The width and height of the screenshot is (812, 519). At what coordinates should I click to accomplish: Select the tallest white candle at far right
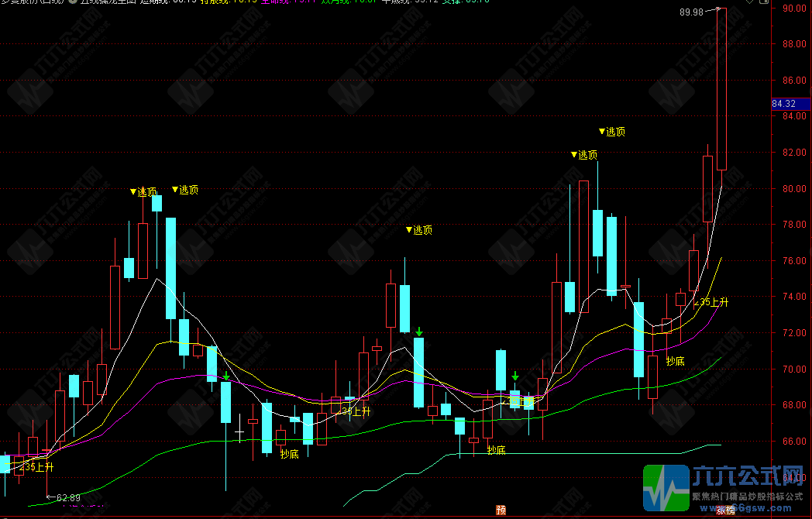tap(721, 89)
